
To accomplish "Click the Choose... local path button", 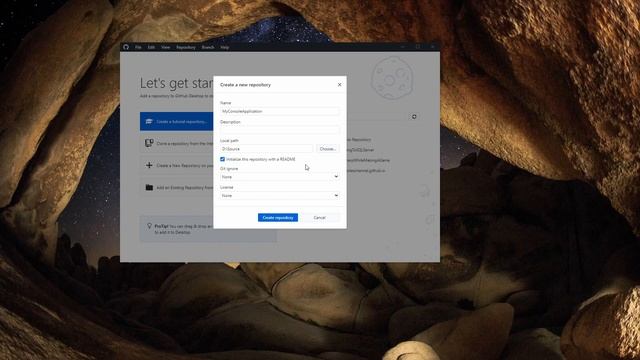I will (x=327, y=149).
